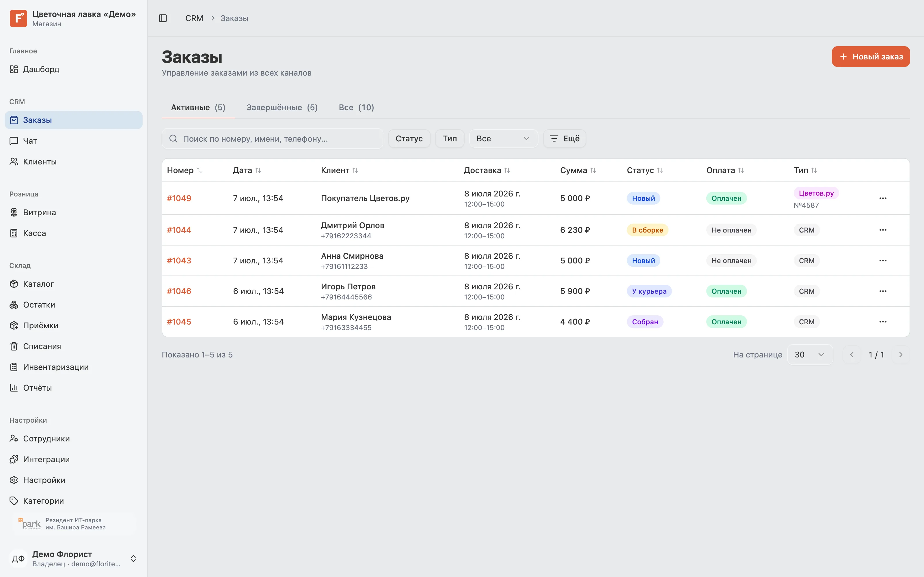Focus the order search field

pos(272,138)
